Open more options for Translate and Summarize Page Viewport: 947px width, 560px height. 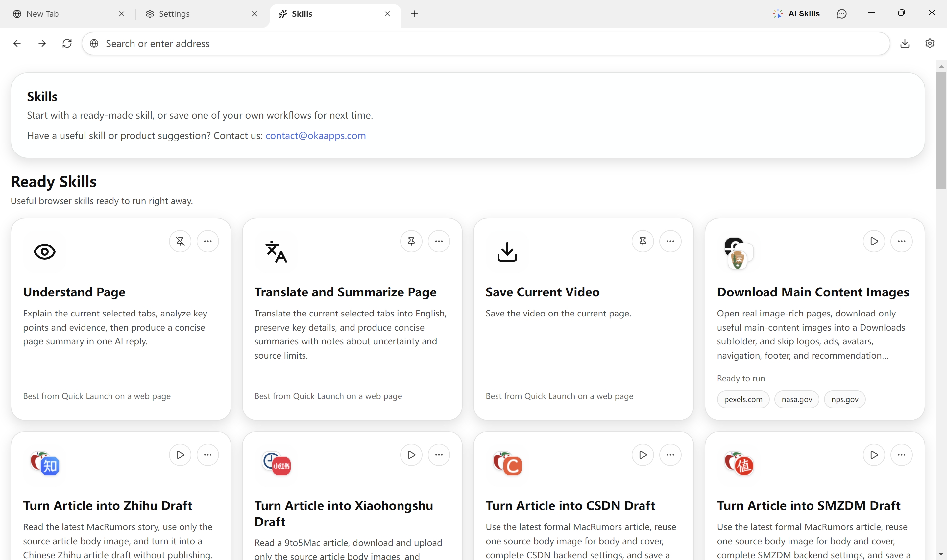coord(439,241)
